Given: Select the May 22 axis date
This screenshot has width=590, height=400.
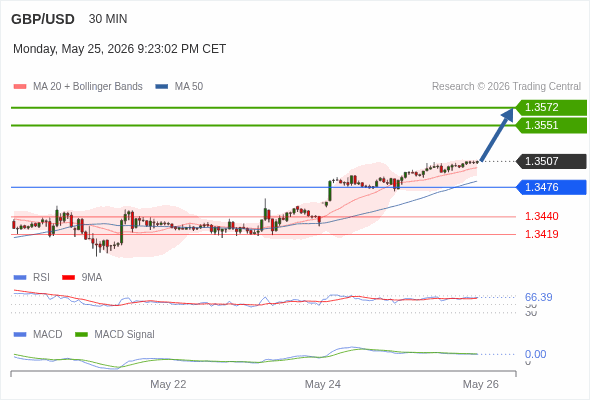Looking at the screenshot, I should [x=168, y=384].
